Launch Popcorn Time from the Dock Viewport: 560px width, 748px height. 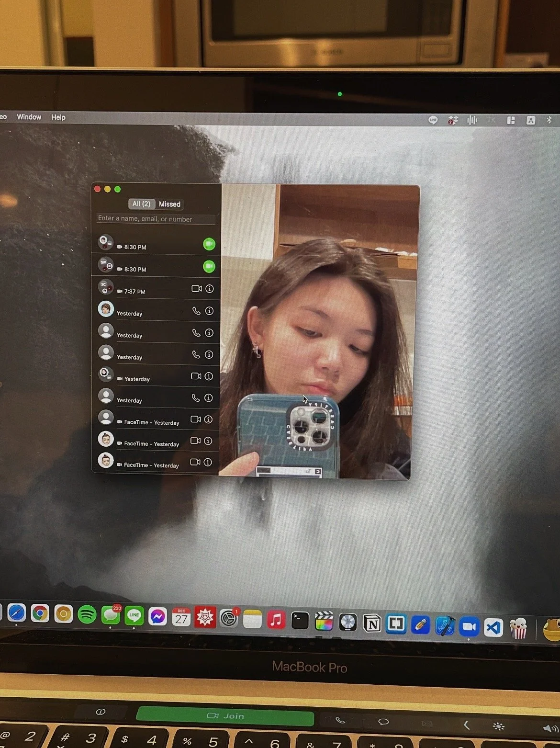[x=519, y=628]
